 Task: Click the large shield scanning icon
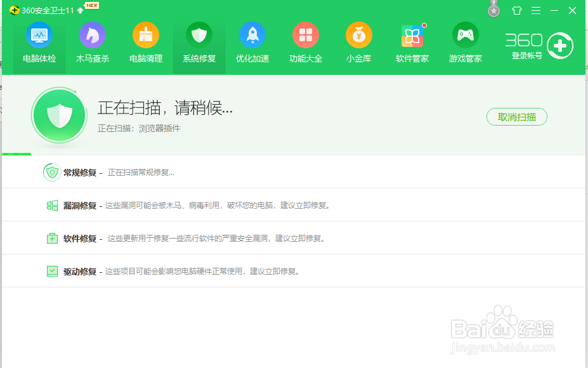pos(59,115)
